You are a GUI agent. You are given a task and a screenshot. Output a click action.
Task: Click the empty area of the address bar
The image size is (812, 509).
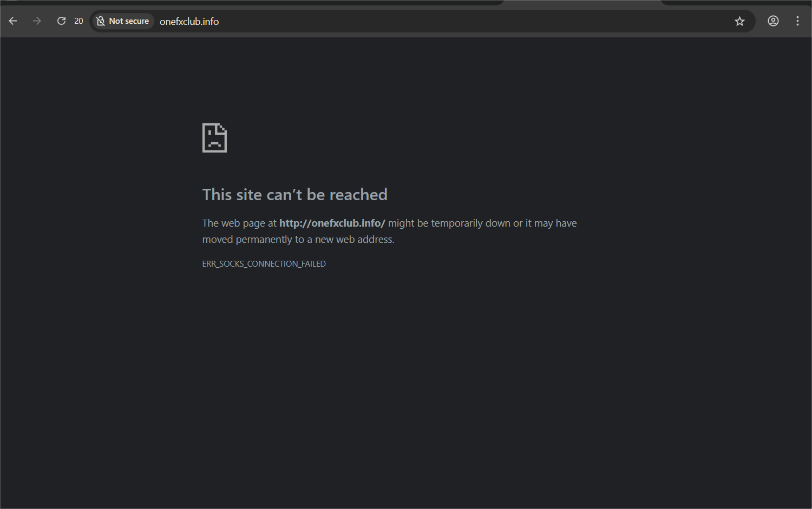click(x=460, y=21)
